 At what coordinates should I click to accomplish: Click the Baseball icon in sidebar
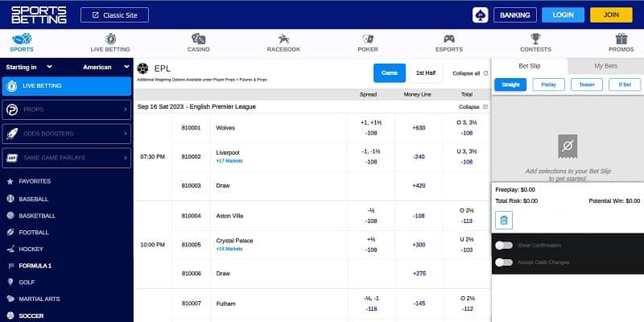(x=10, y=199)
